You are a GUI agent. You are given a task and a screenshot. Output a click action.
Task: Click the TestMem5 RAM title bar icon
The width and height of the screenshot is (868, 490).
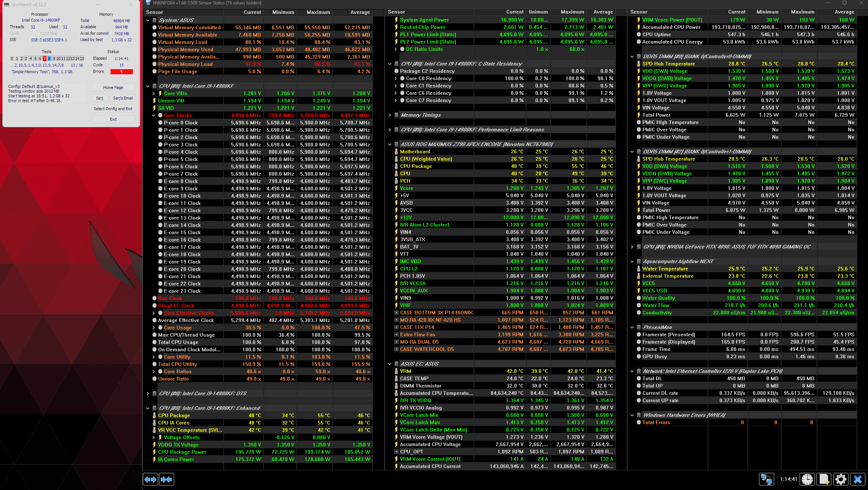(7, 4)
